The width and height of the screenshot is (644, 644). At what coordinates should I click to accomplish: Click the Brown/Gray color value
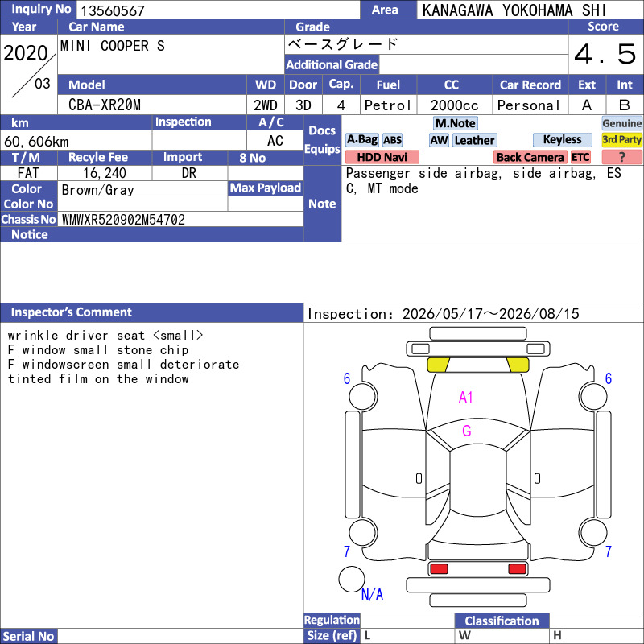pyautogui.click(x=97, y=190)
